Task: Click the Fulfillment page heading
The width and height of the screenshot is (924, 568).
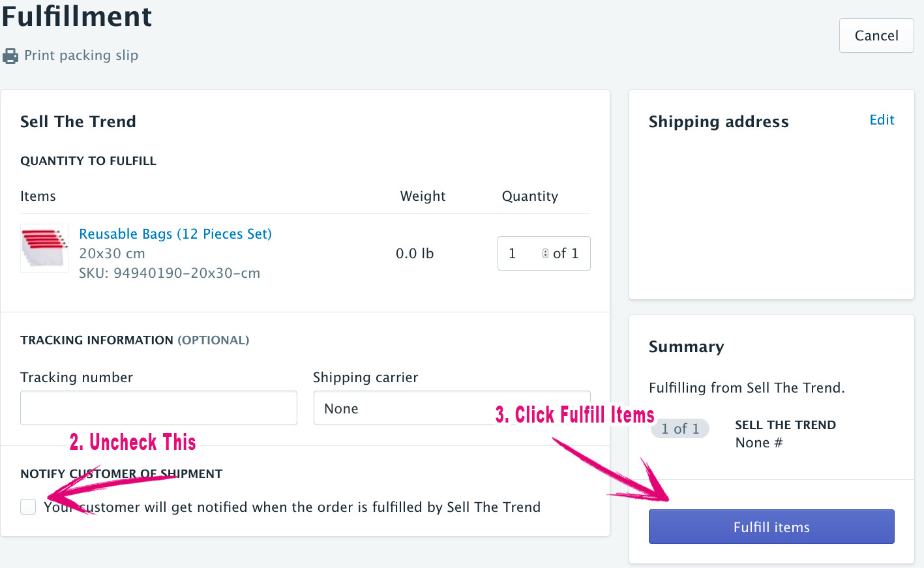Action: coord(77,16)
